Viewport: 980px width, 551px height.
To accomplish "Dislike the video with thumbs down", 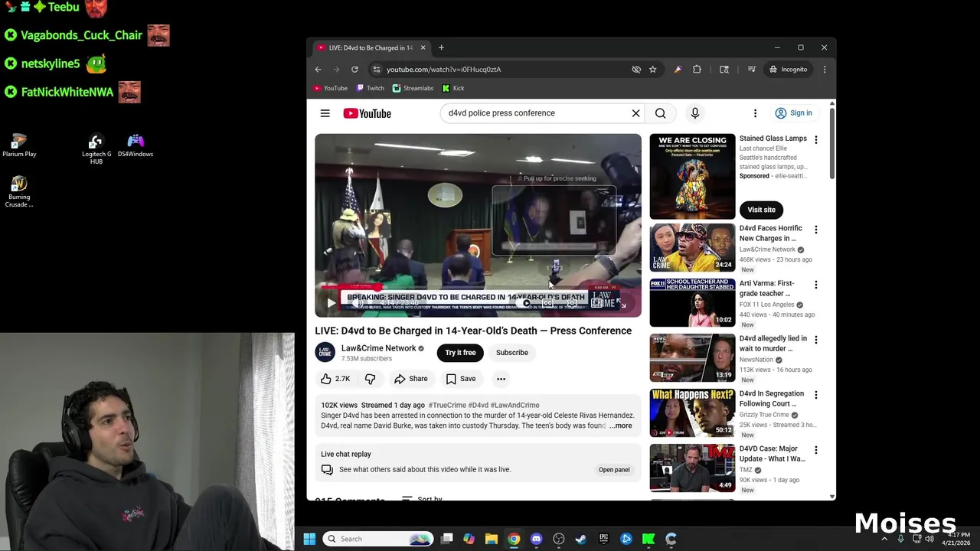I will tap(370, 379).
